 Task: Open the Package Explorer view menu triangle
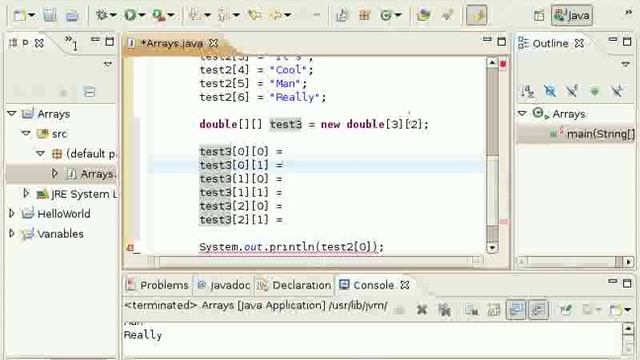coord(108,64)
